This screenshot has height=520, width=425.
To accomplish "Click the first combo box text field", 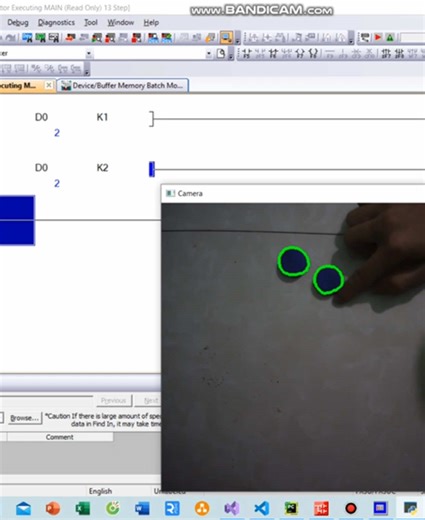I will click(x=42, y=54).
